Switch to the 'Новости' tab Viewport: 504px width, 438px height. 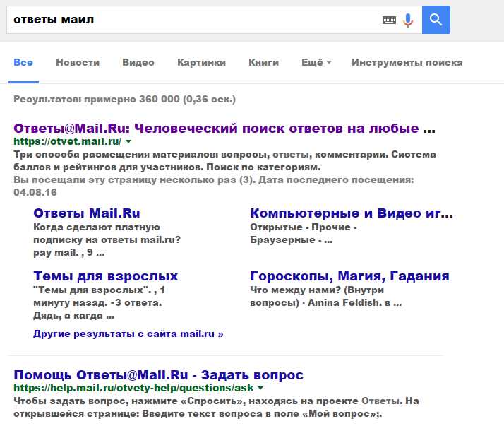point(78,62)
